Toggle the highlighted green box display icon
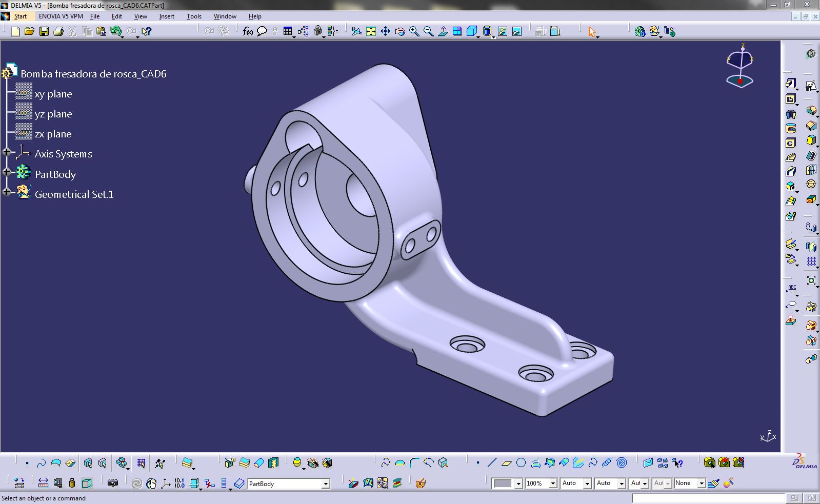This screenshot has width=820, height=504. pyautogui.click(x=87, y=483)
